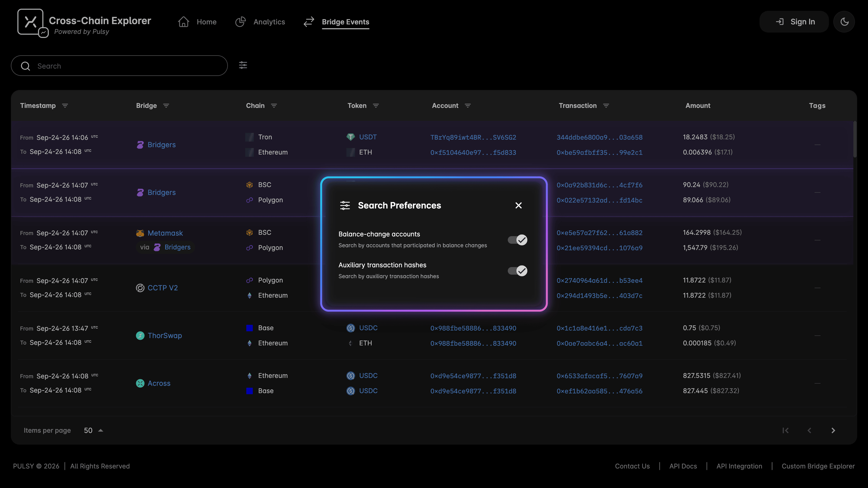Open the Across bridge link
The height and width of the screenshot is (488, 868).
pyautogui.click(x=159, y=383)
